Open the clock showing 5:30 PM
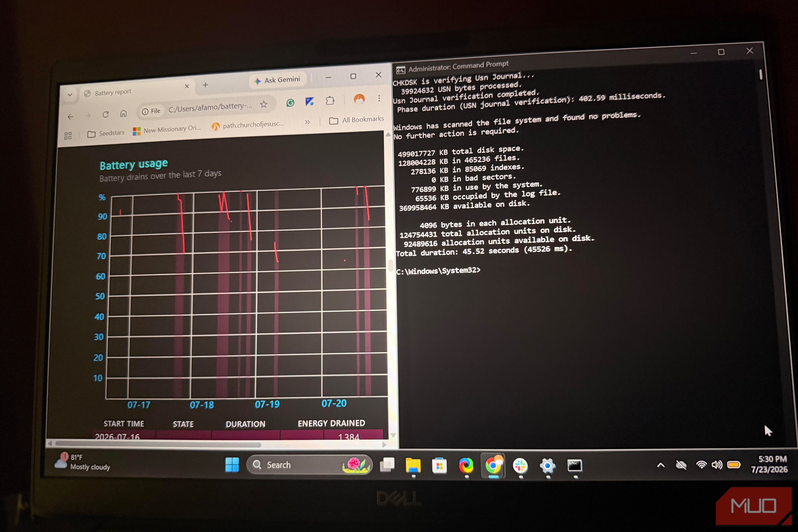798x532 pixels. 769,464
